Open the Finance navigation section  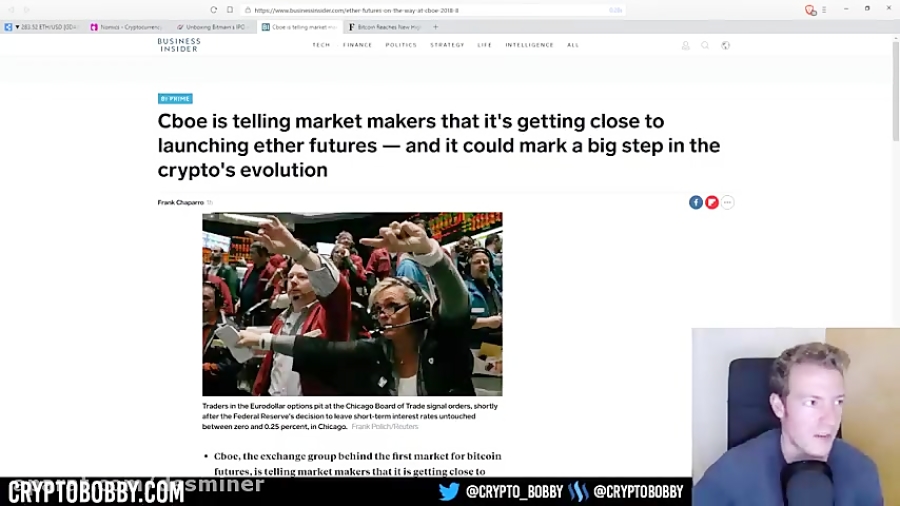[x=358, y=45]
